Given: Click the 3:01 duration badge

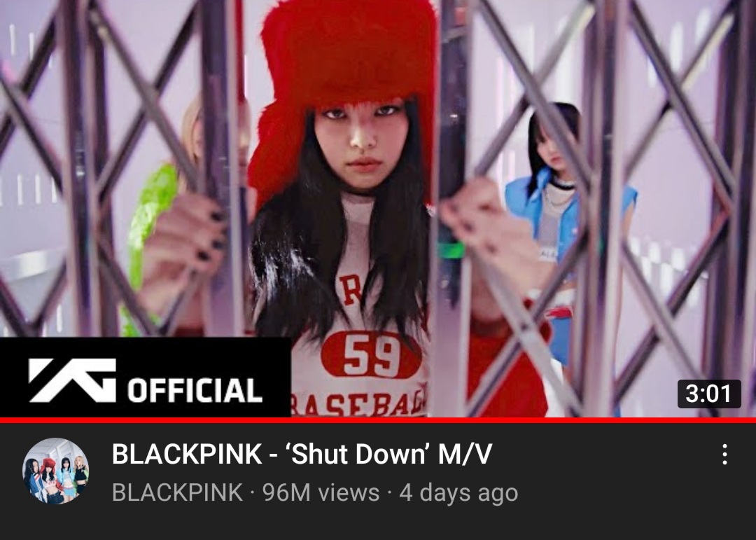Looking at the screenshot, I should click(708, 394).
